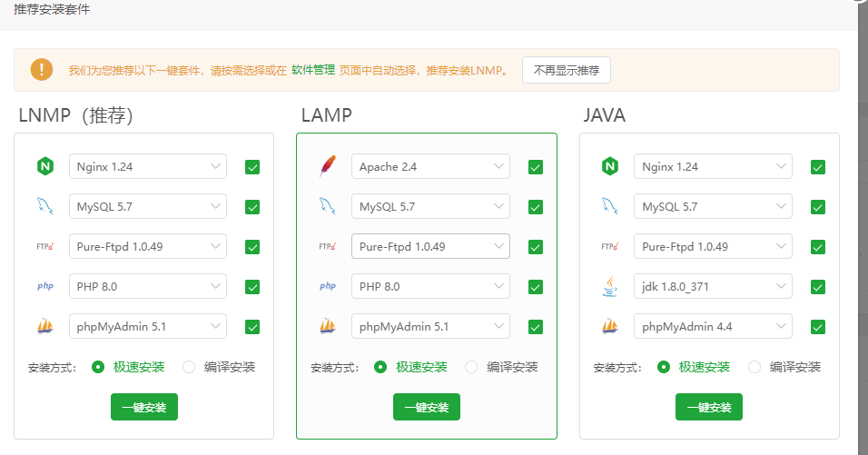Click 一键安装 button under LNMP
Screen dimensions: 868x455
pos(144,407)
